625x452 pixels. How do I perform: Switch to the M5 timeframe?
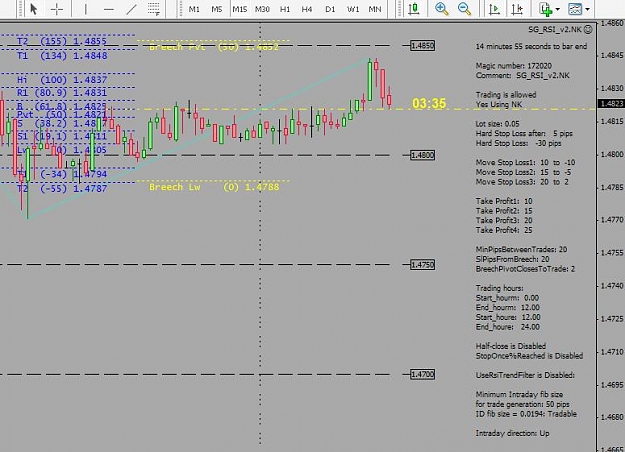click(x=217, y=9)
